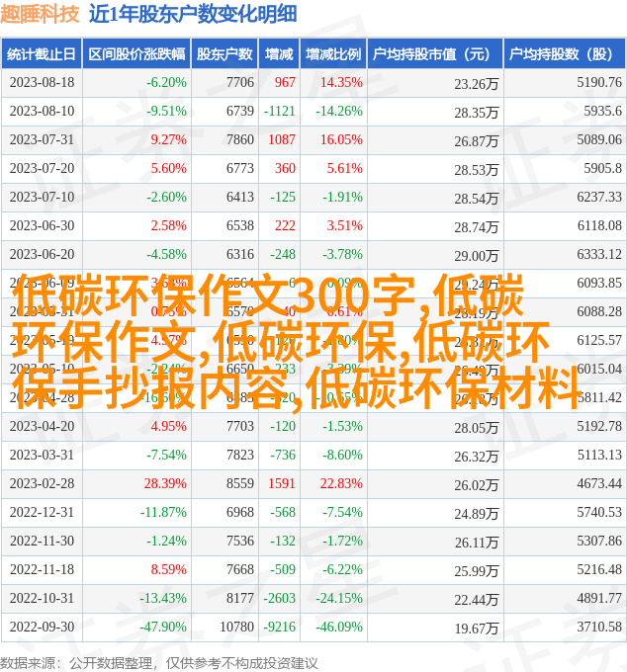
Task: Click the 22.83% change ratio
Action: (x=341, y=484)
